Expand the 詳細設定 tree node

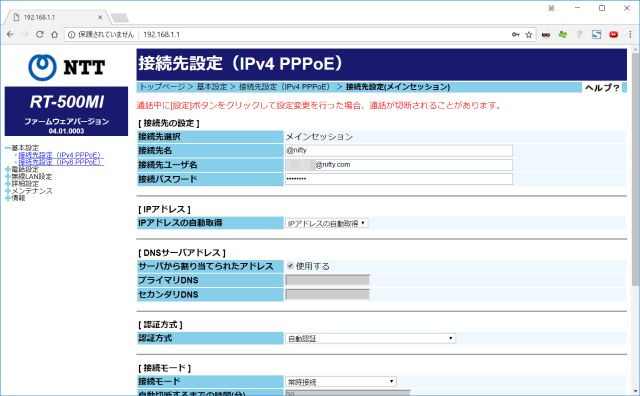(x=8, y=184)
